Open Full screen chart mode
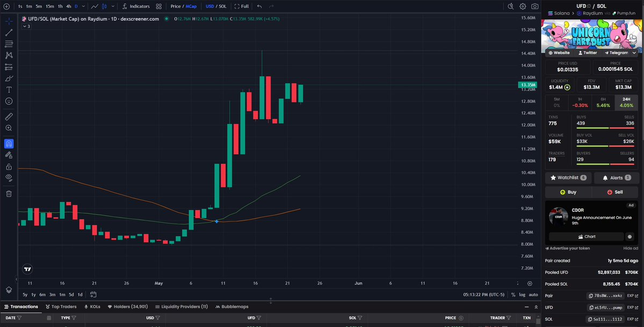 click(x=242, y=6)
